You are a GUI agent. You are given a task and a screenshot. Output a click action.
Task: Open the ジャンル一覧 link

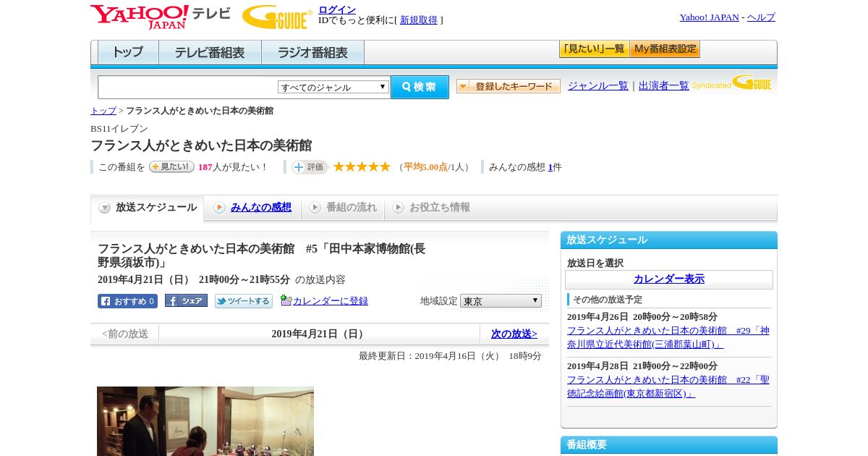click(x=598, y=85)
